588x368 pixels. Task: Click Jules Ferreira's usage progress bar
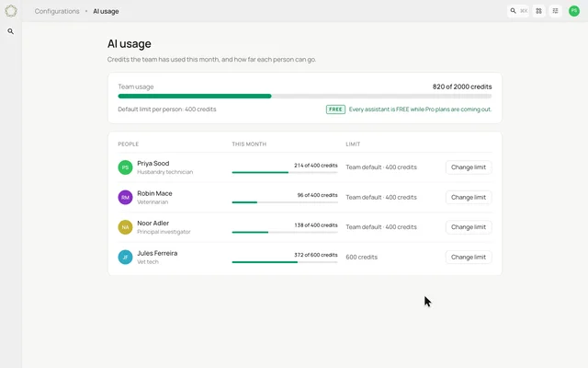285,262
